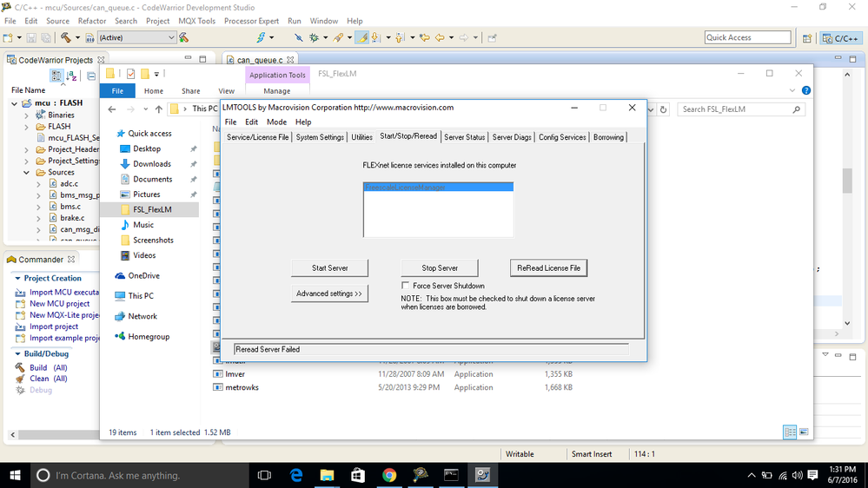Click the Open Perspective icon

tap(807, 38)
